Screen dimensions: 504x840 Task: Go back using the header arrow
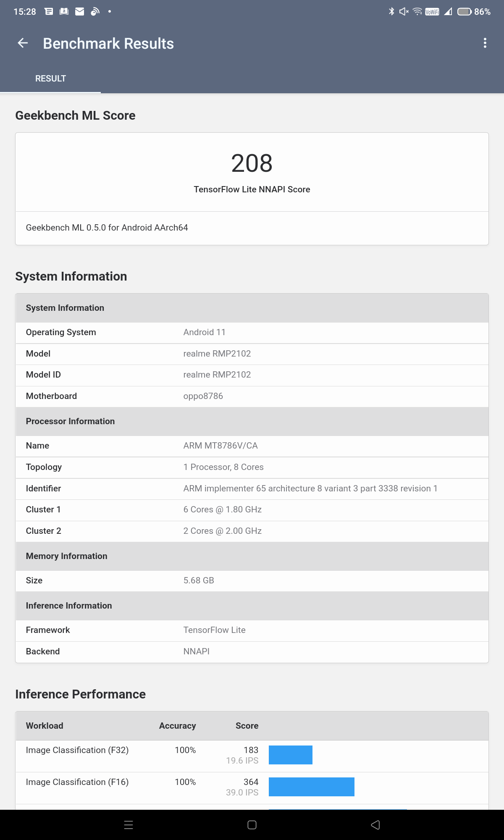pos(23,43)
